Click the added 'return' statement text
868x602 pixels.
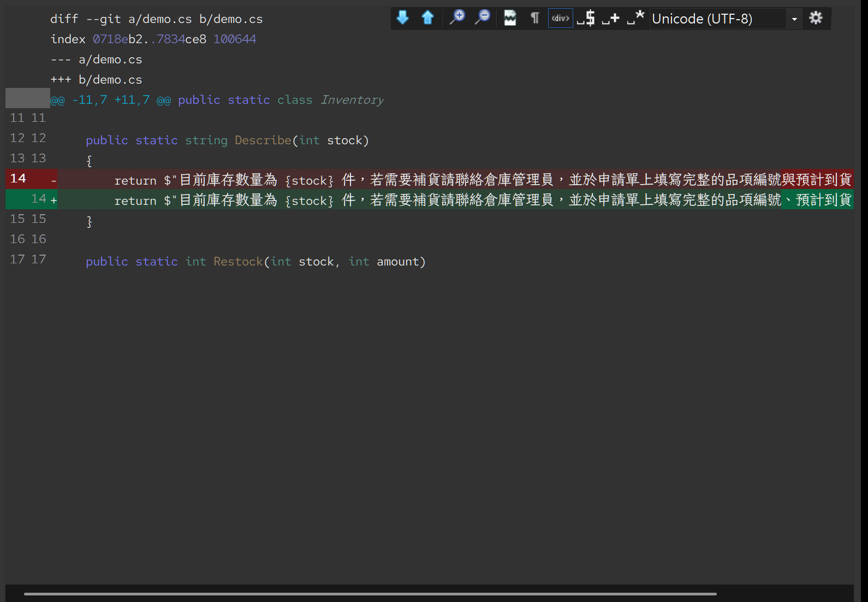[135, 200]
